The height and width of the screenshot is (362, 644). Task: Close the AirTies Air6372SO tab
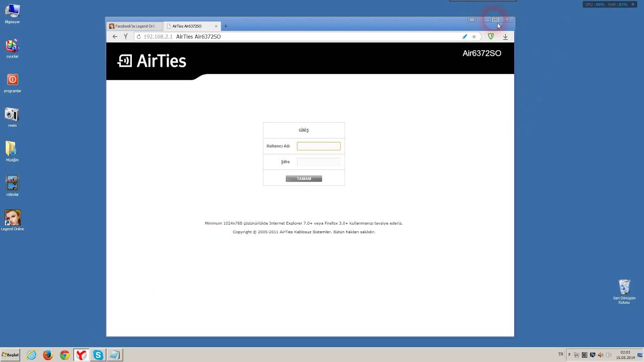[216, 26]
